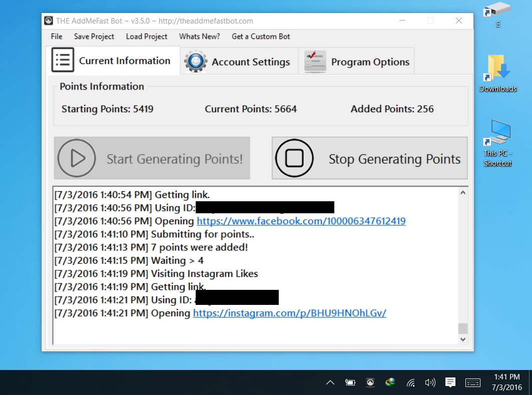Click Save Project in menu bar
The width and height of the screenshot is (532, 395).
pos(94,37)
